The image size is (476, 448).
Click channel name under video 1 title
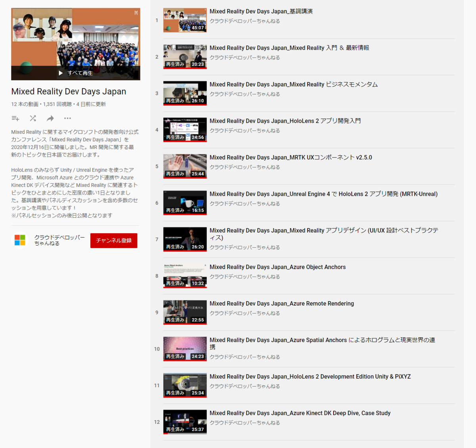[245, 21]
